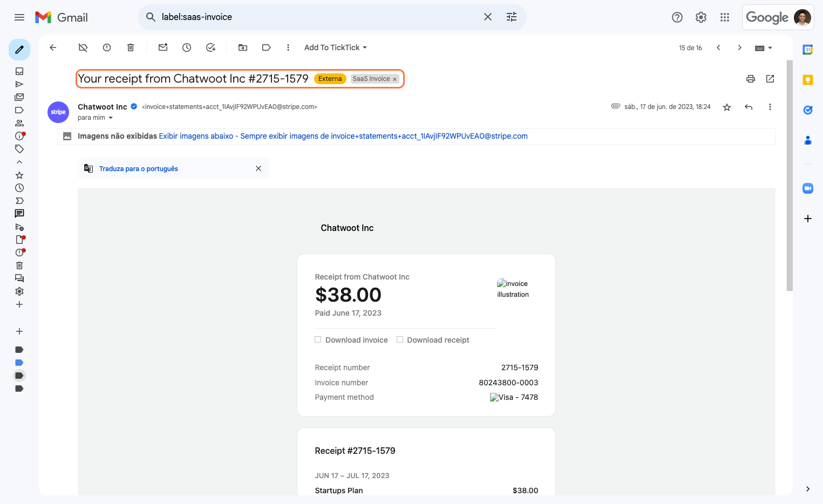Open the Snoozed clock sidebar icon
This screenshot has width=823, height=504.
coord(19,188)
